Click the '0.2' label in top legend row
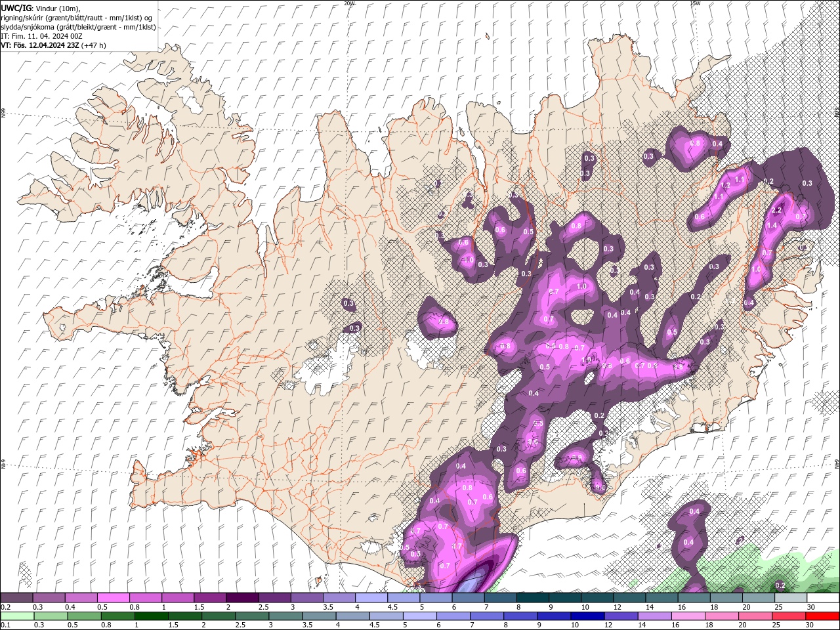Viewport: 840px width, 630px height. [x=5, y=607]
